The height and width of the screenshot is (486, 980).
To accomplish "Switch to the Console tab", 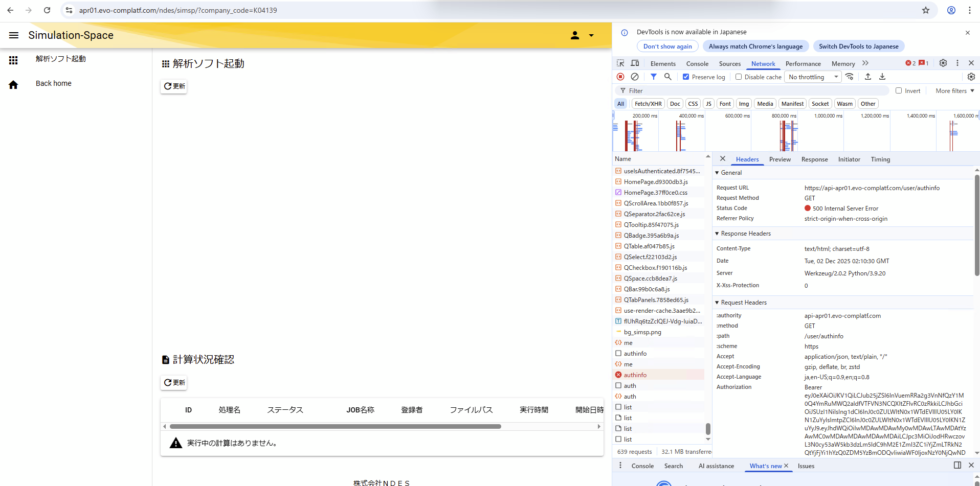I will (697, 63).
